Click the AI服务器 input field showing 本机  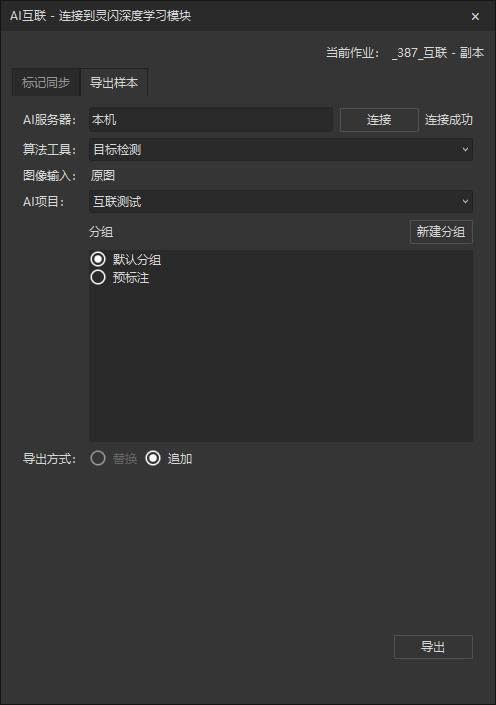tap(211, 120)
